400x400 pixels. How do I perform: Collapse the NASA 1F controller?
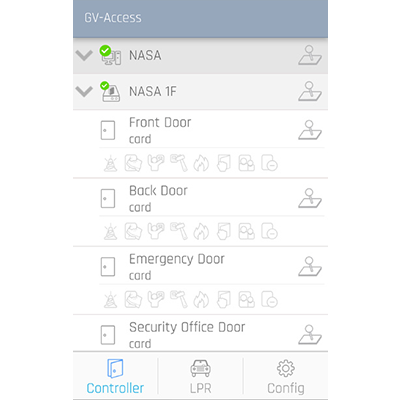(x=84, y=91)
